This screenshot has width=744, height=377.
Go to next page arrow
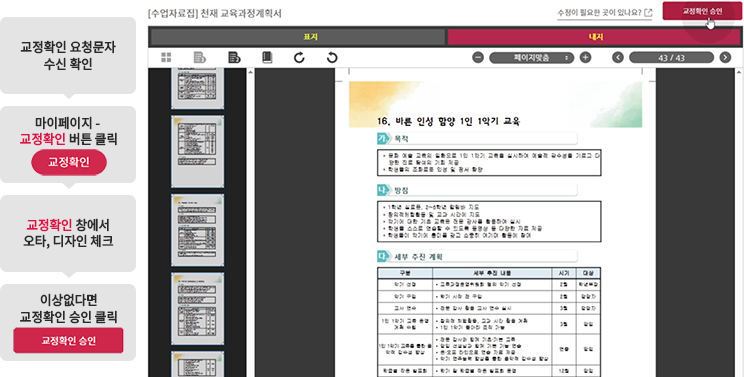[x=725, y=58]
